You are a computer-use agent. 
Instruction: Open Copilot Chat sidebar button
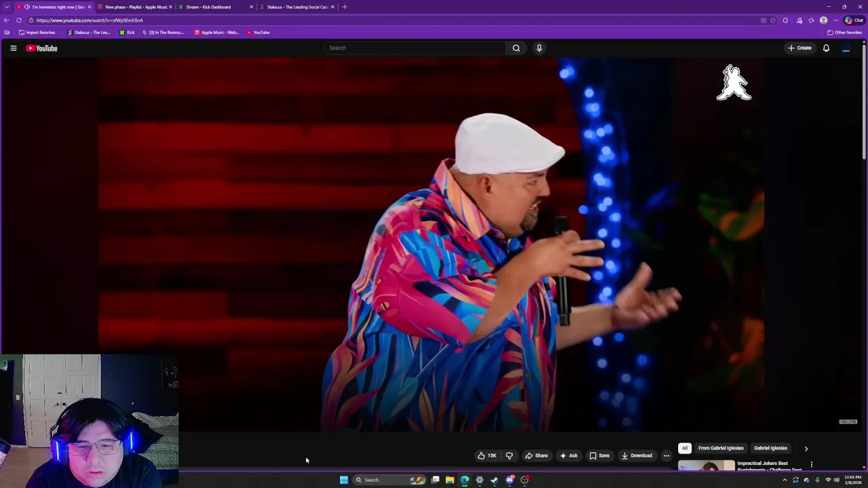point(854,20)
